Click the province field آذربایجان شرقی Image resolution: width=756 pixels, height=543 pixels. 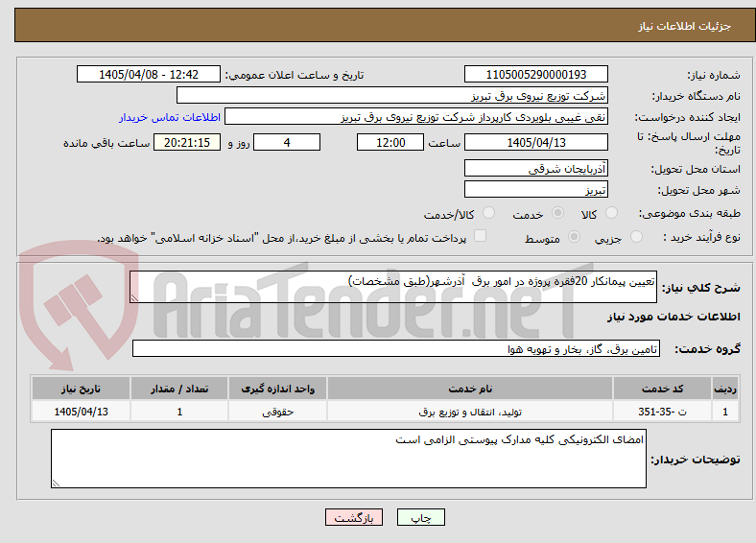535,168
